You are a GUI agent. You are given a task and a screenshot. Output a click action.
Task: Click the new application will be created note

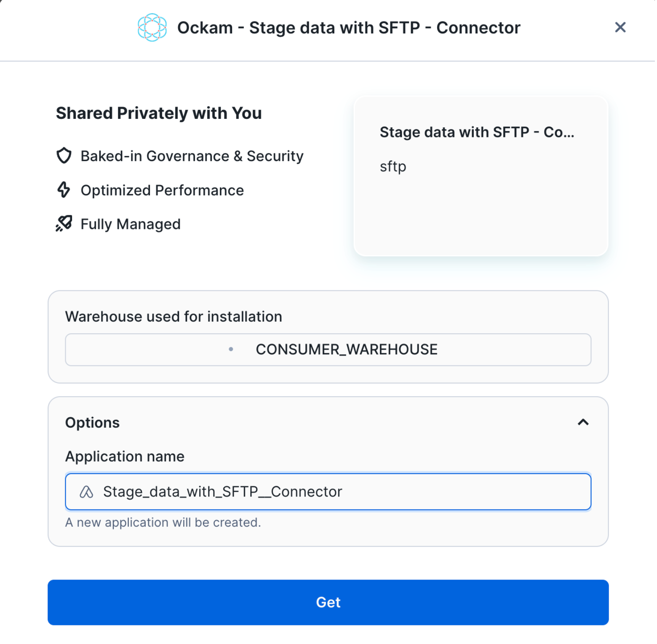point(163,522)
